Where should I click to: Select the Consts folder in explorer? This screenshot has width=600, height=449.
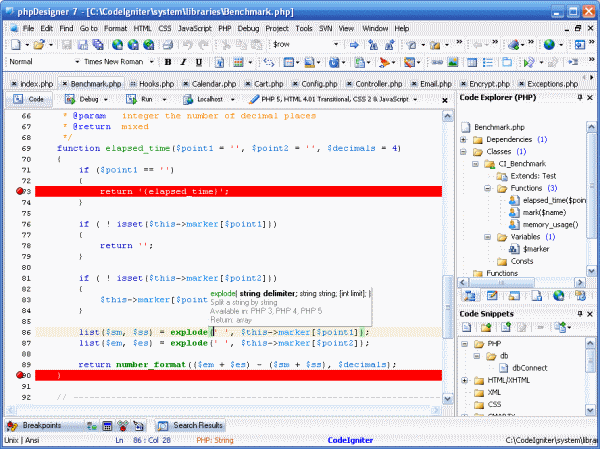coord(522,261)
